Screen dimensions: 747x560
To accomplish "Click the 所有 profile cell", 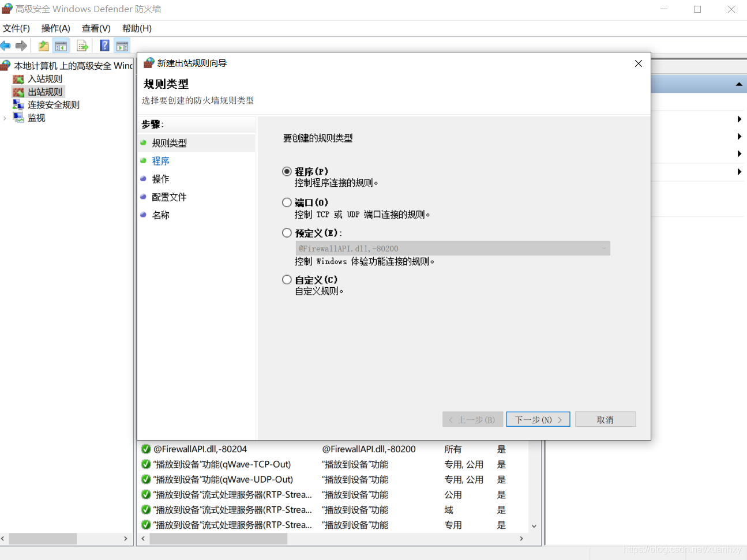I will [x=453, y=449].
